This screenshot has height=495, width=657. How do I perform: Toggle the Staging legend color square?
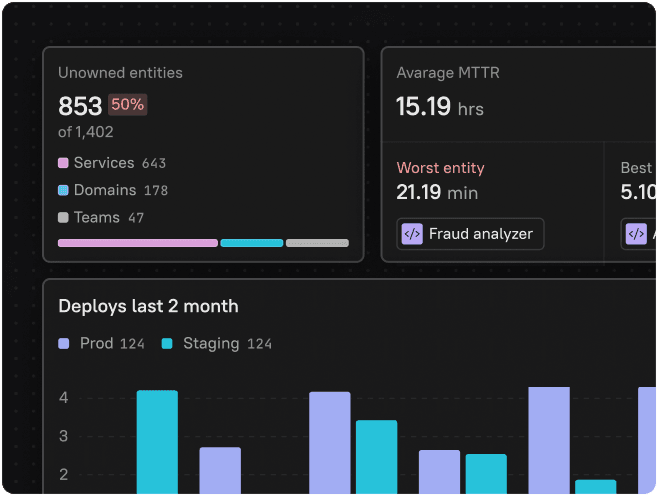(167, 343)
